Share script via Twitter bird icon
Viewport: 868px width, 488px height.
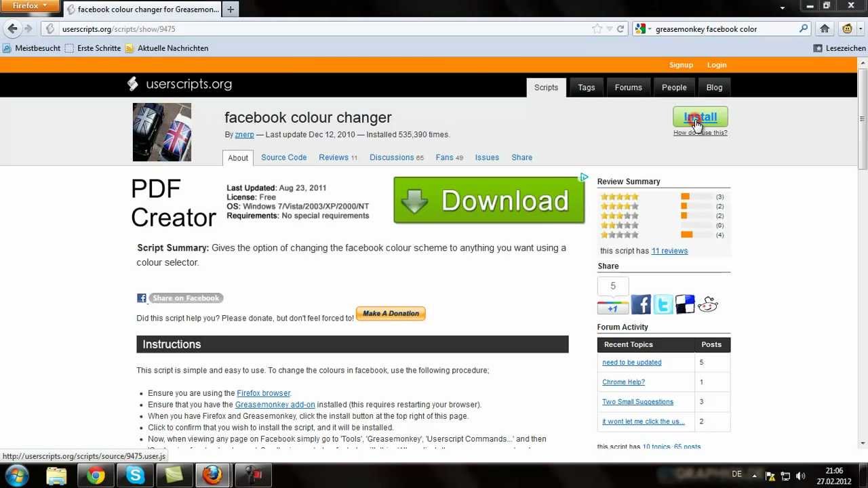coord(663,304)
